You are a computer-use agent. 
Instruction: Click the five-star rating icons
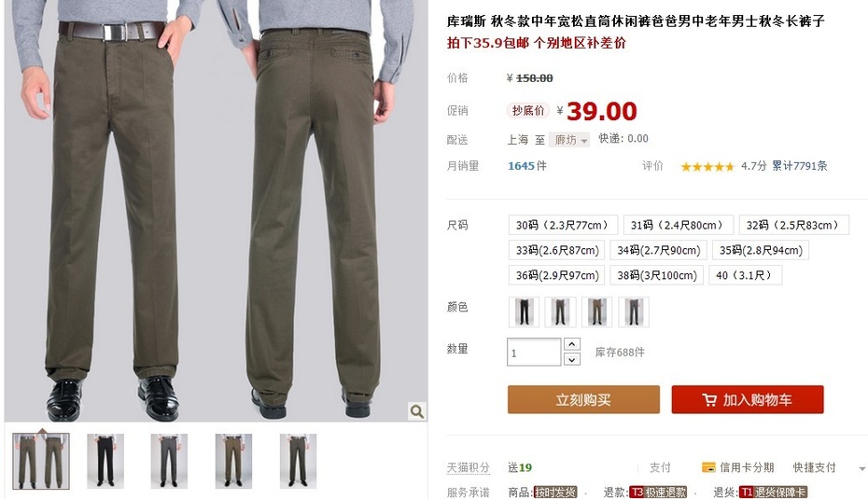707,166
